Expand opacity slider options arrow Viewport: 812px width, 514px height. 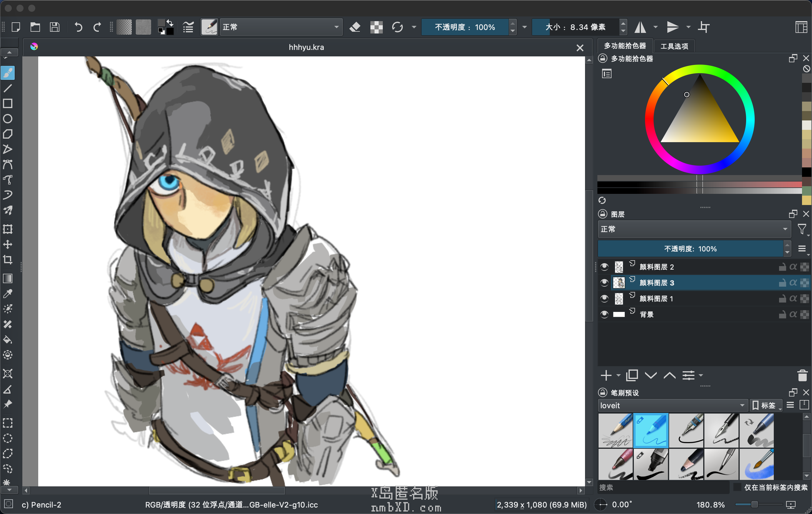click(524, 27)
